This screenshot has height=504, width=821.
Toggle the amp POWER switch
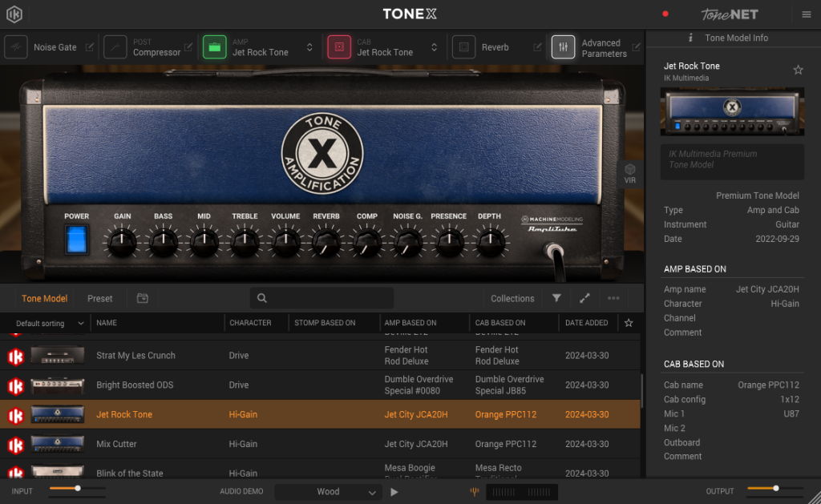tap(76, 240)
